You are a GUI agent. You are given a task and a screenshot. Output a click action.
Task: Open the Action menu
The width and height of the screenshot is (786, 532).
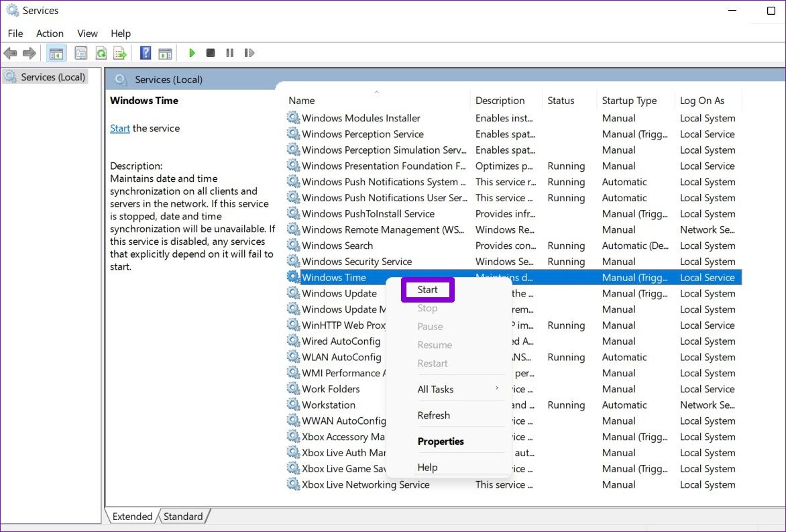pyautogui.click(x=50, y=33)
